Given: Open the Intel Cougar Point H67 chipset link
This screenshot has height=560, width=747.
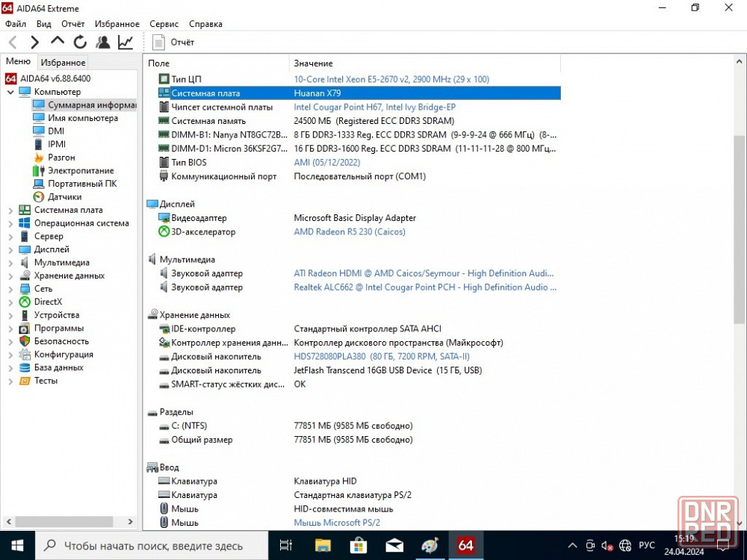Looking at the screenshot, I should [x=374, y=107].
